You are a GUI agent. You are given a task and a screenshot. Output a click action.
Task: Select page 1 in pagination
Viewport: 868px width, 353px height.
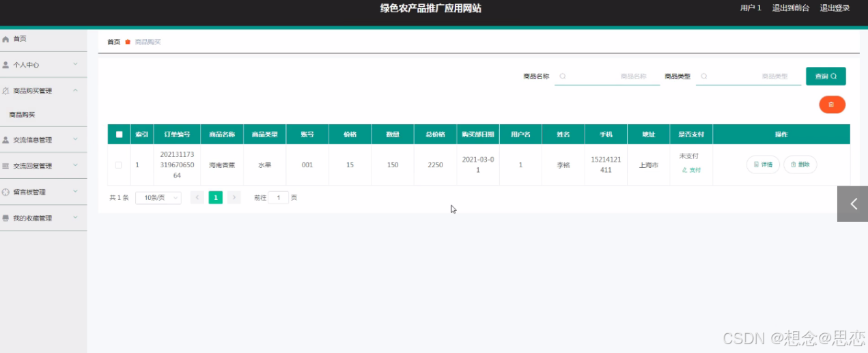216,197
